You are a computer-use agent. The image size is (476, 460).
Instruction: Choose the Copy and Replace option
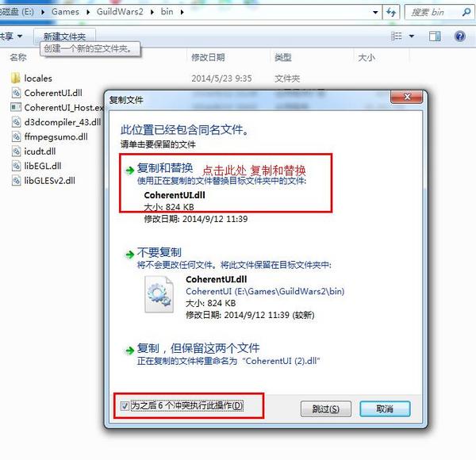tap(165, 168)
